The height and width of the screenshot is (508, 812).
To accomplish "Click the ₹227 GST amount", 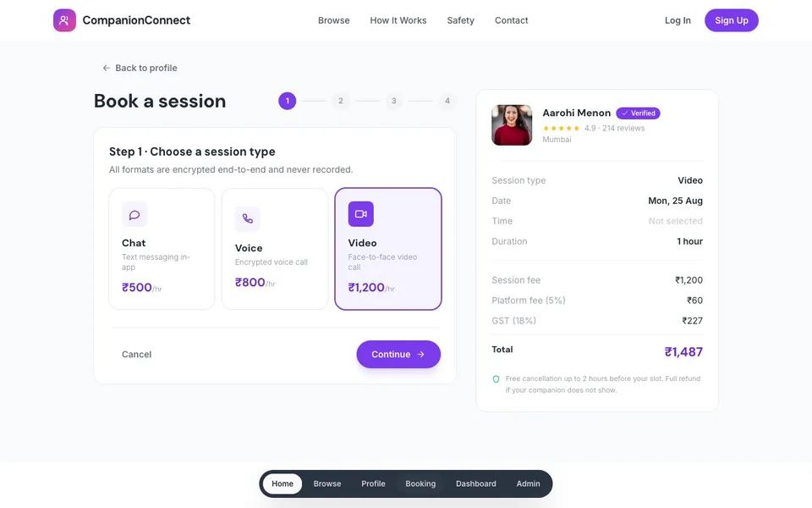I will (693, 321).
